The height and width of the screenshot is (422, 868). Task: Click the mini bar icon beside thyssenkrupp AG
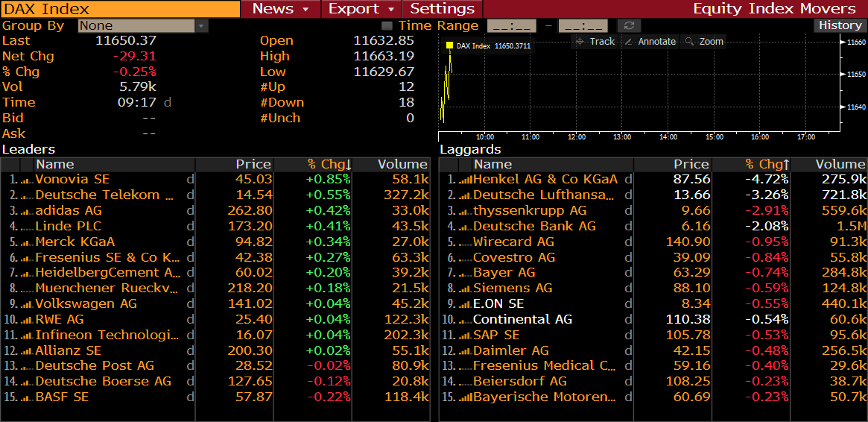coord(466,211)
